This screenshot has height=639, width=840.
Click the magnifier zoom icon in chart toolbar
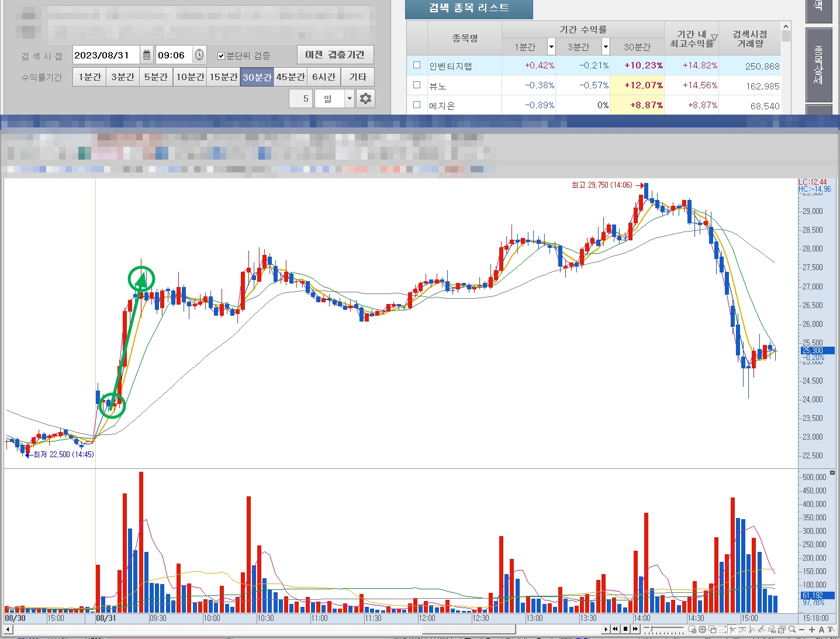click(x=792, y=630)
